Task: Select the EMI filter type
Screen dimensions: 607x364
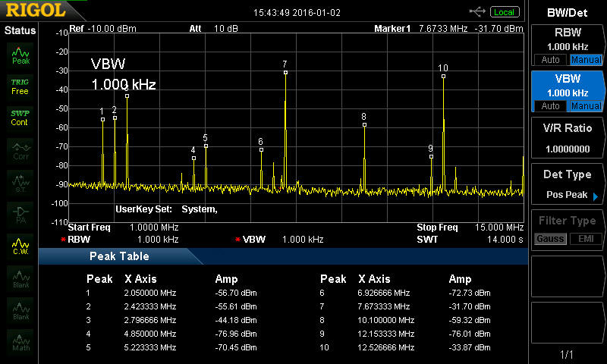Action: pyautogui.click(x=585, y=240)
